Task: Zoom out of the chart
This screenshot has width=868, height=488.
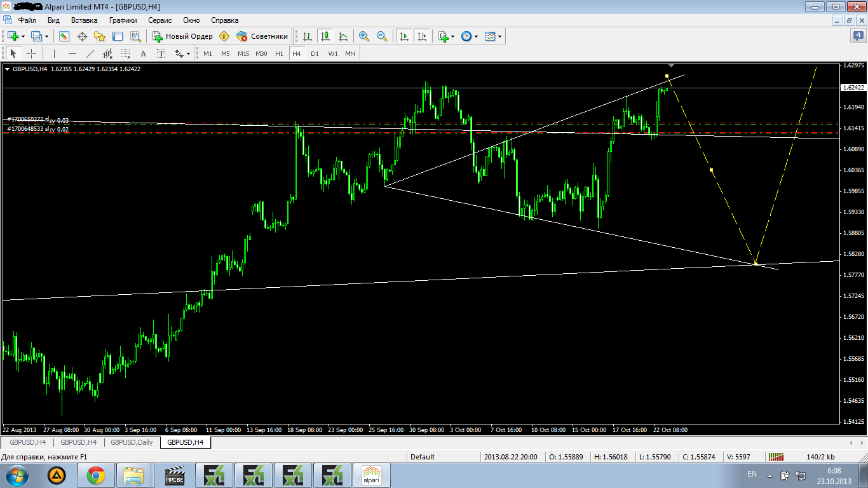Action: point(382,36)
